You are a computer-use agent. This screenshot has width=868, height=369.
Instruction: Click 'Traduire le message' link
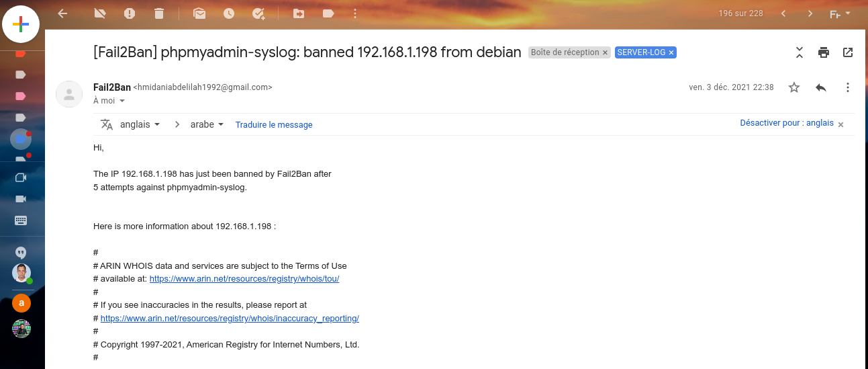pyautogui.click(x=274, y=124)
